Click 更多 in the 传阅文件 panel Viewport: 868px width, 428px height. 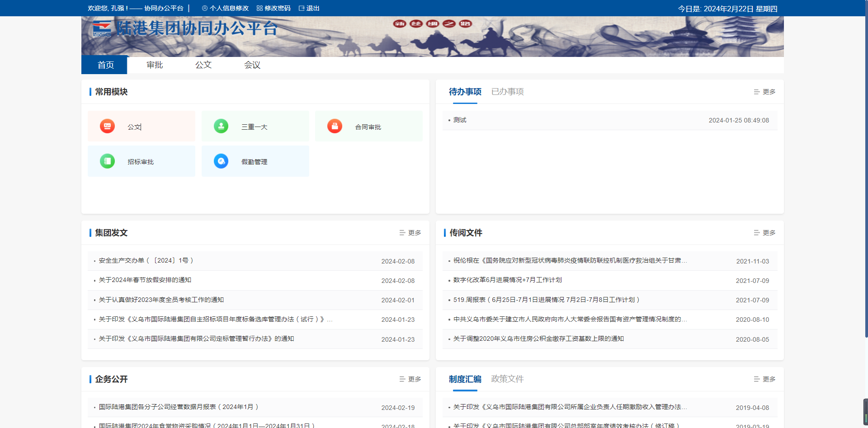coord(769,233)
